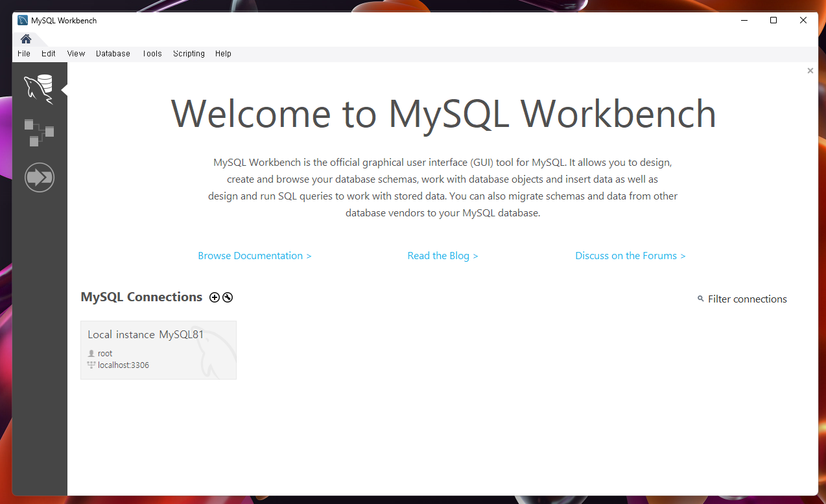Select the Migration wizard sidebar icon
The width and height of the screenshot is (826, 504).
point(39,177)
